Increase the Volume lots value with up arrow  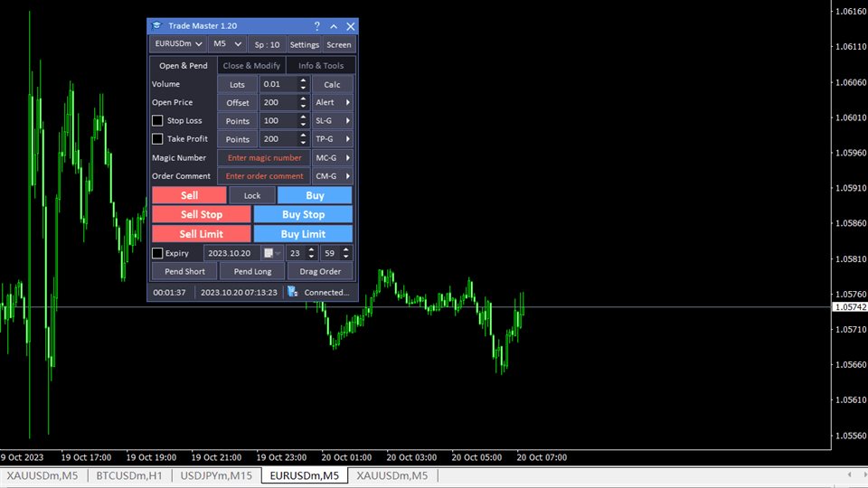[303, 80]
